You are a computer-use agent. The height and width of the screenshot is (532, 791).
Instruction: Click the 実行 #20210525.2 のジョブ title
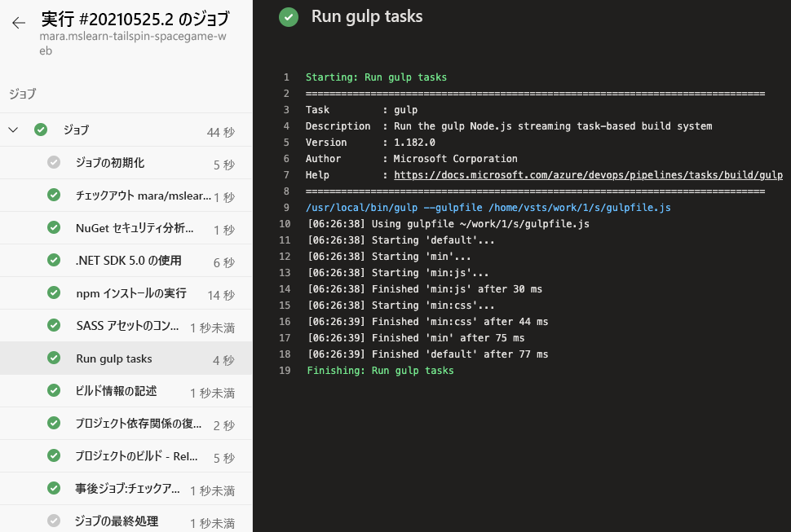(x=135, y=19)
